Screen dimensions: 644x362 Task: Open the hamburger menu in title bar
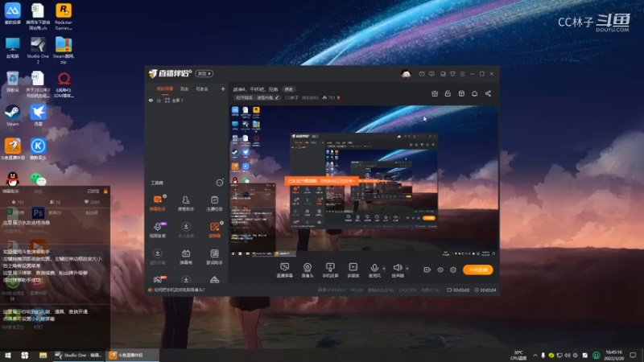[x=462, y=74]
